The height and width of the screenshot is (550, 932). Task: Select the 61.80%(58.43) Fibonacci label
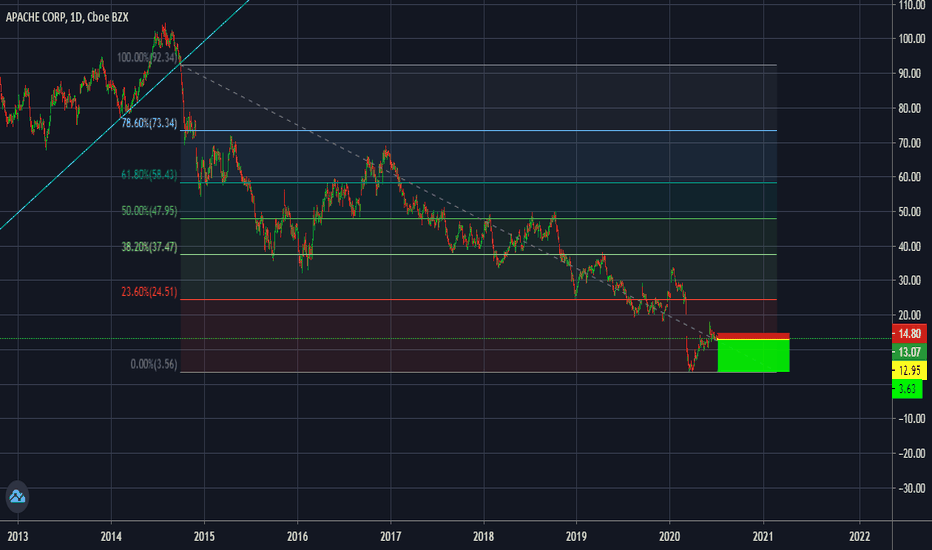click(x=149, y=175)
